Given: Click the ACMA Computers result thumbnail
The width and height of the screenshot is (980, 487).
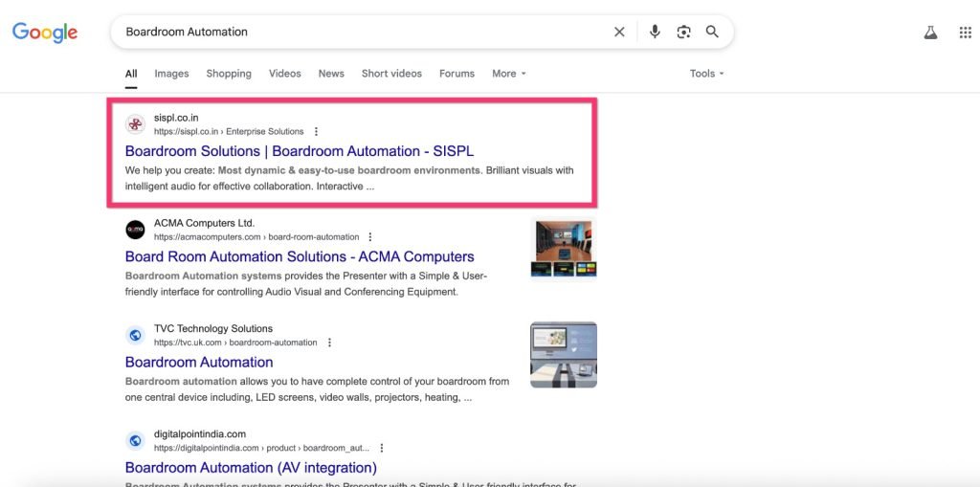Looking at the screenshot, I should click(x=564, y=248).
